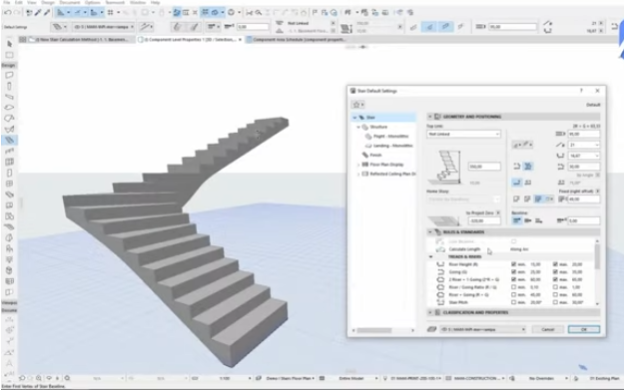Click the first geometry method icon in Info Box
Image resolution: width=624 pixels, height=390 pixels.
coord(177,27)
